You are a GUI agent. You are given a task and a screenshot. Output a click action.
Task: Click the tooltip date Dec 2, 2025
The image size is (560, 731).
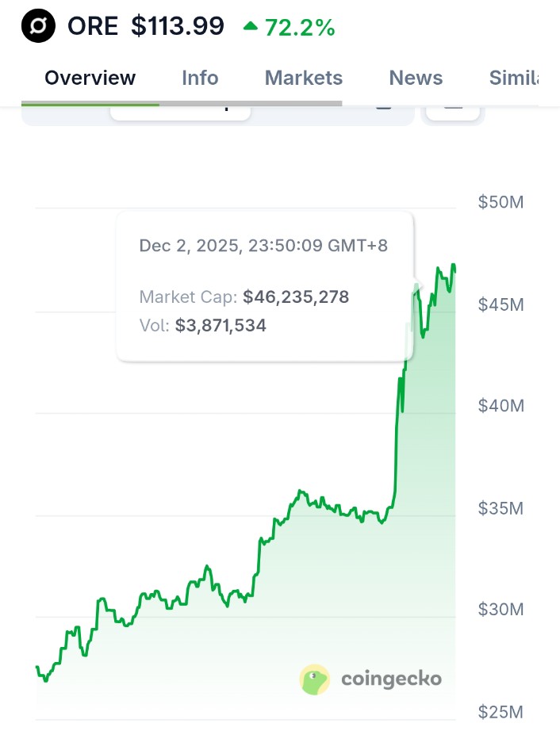pyautogui.click(x=190, y=245)
